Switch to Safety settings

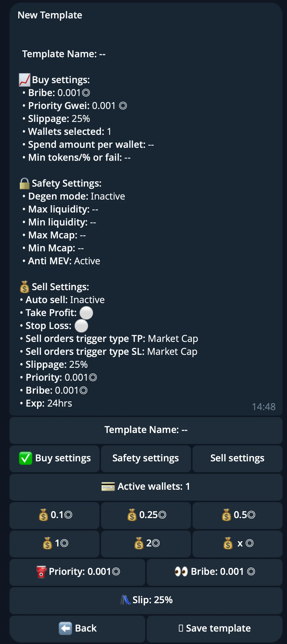pos(146,458)
